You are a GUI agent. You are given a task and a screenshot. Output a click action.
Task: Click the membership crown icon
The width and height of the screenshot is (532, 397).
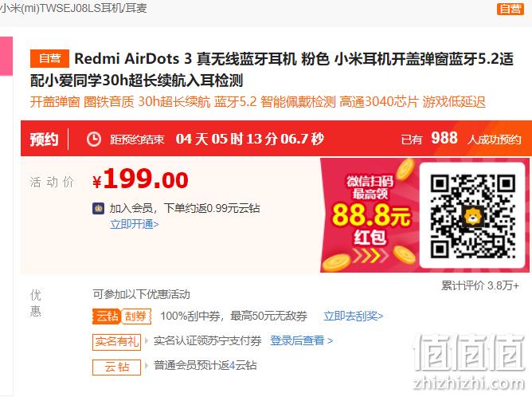click(99, 208)
